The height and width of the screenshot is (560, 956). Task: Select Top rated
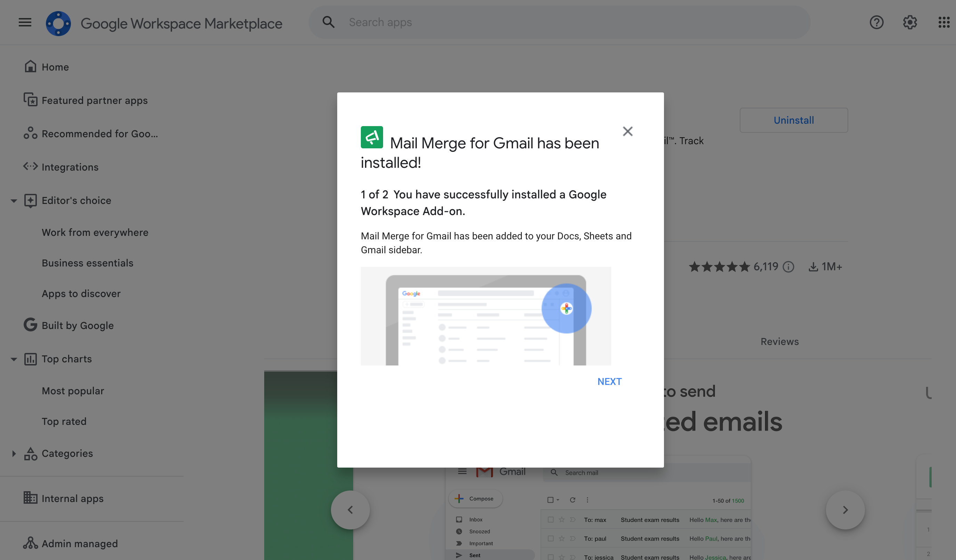[64, 421]
